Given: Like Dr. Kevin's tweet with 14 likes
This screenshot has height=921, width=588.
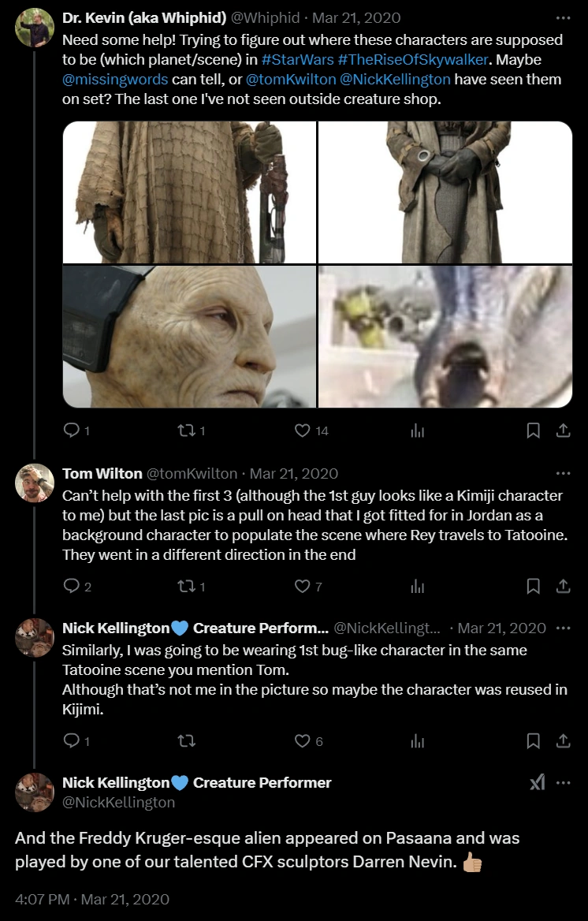Looking at the screenshot, I should (302, 431).
